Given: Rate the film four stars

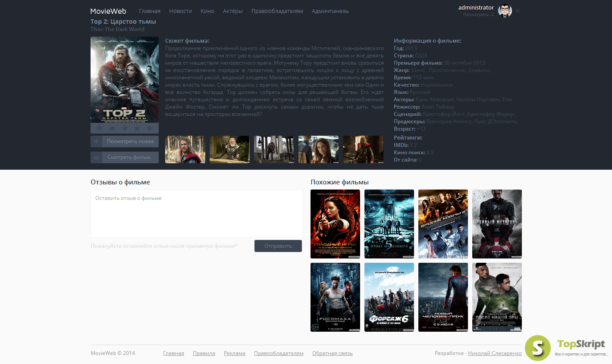Looking at the screenshot, I should tap(137, 128).
